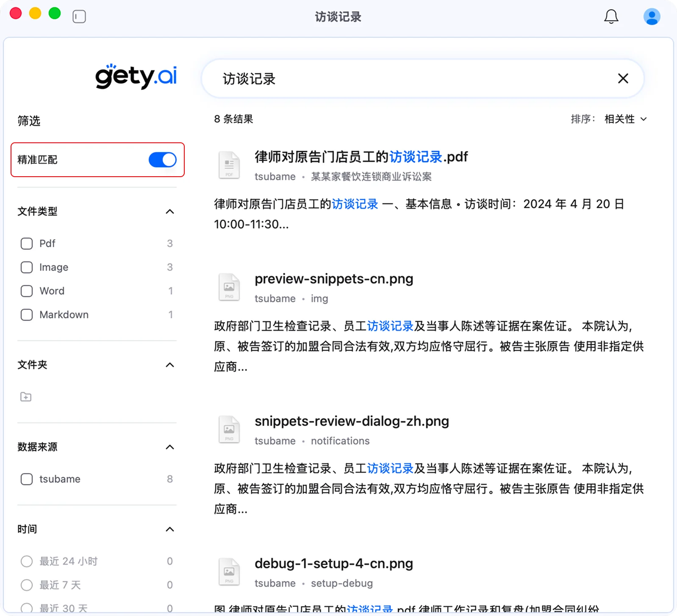Click PDF file icon for 律师对原告门店员工的访谈记录.pdf
Image resolution: width=677 pixels, height=616 pixels.
pos(229,165)
